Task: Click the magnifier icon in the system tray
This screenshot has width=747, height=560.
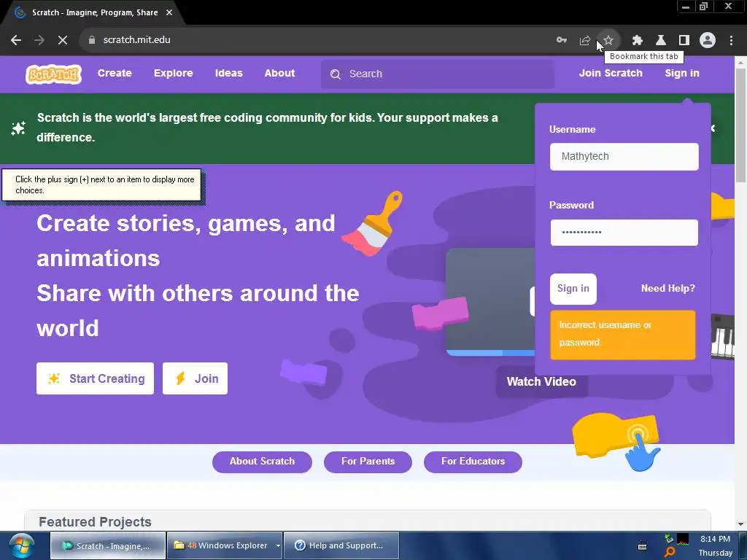Action: coord(670,552)
